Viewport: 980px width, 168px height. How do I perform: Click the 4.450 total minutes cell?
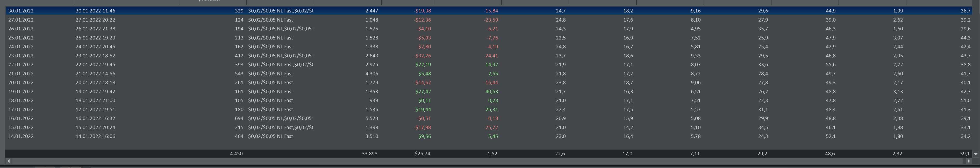click(236, 154)
